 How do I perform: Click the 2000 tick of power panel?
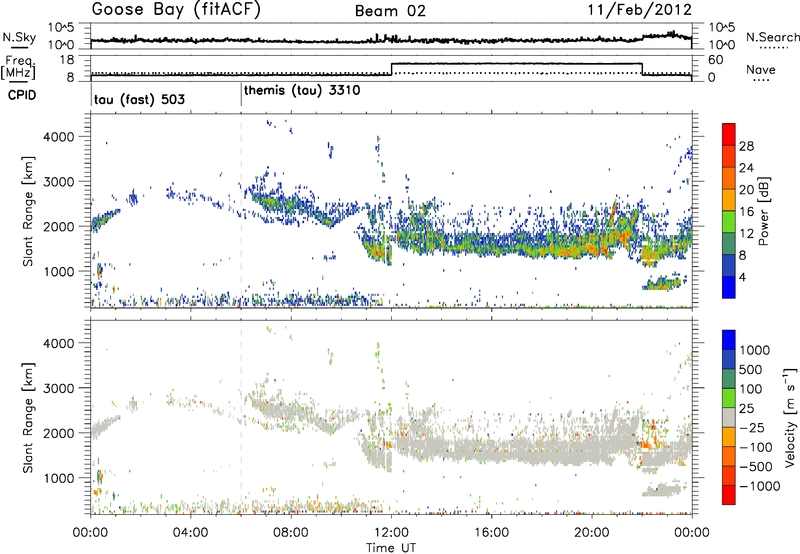pyautogui.click(x=58, y=226)
